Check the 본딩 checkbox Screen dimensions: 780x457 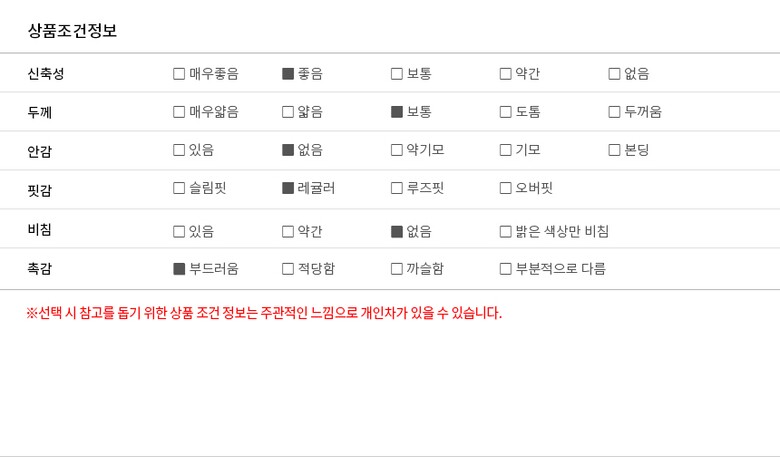614,150
